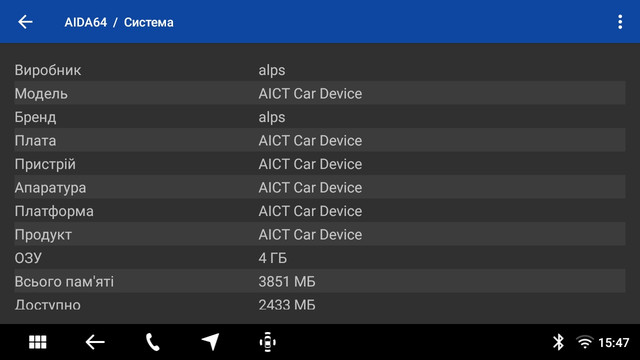Screen dimensions: 640x360
Task: Launch navigation via the arrow icon
Action: [x=211, y=342]
